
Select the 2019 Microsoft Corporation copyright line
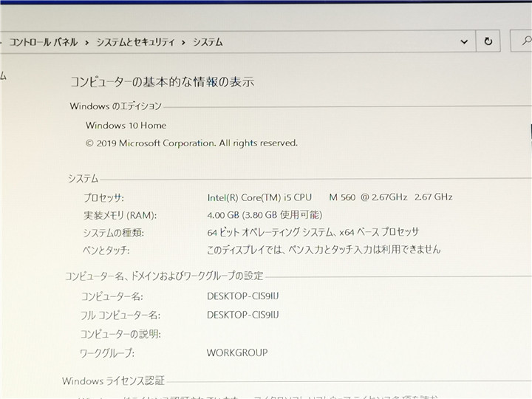point(191,143)
